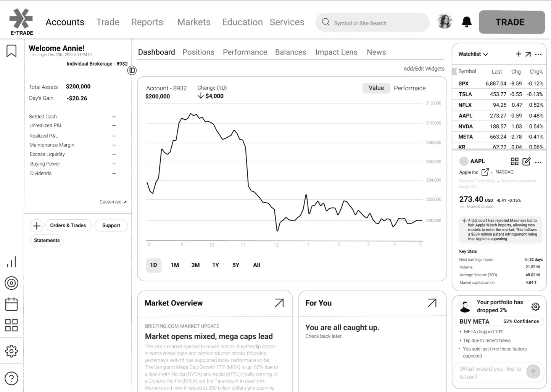Send the assistant question arrow button
The height and width of the screenshot is (392, 551).
(533, 371)
